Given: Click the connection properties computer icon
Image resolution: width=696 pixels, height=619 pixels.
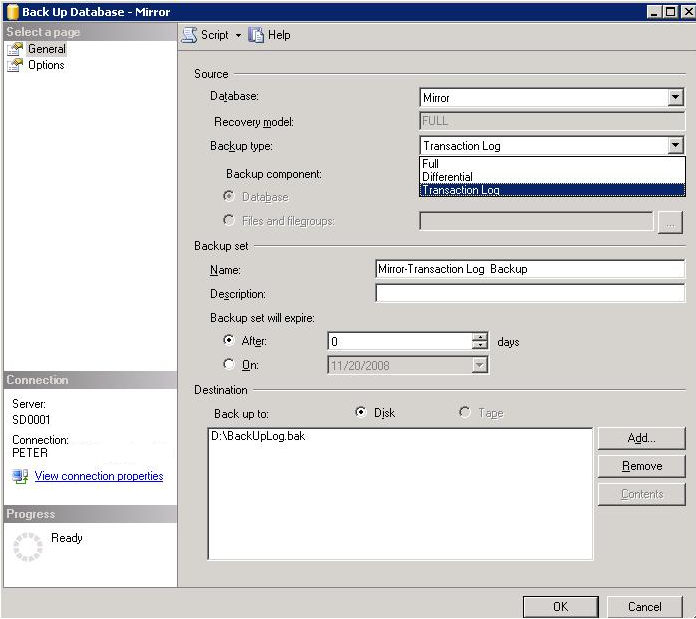Looking at the screenshot, I should click(x=20, y=477).
